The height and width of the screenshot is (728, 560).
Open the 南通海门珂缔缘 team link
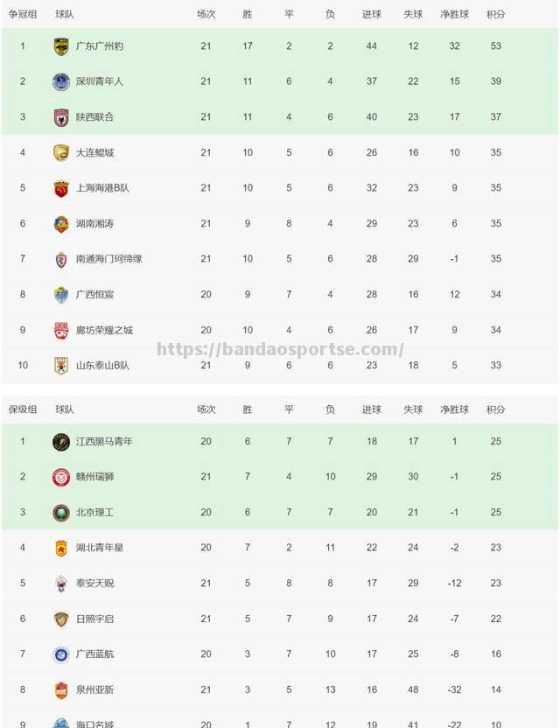(109, 259)
